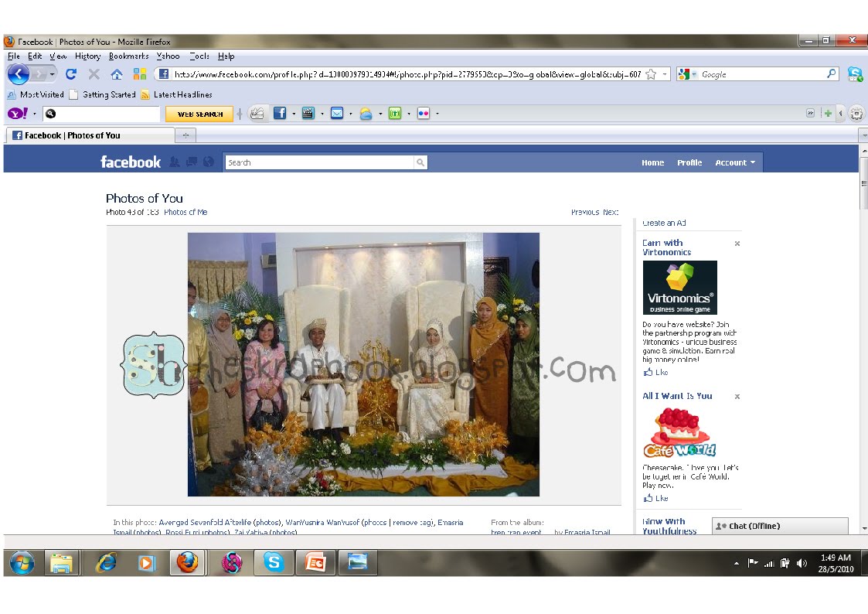Image resolution: width=868 pixels, height=614 pixels.
Task: Open the back-history dropdown arrow
Action: click(52, 74)
